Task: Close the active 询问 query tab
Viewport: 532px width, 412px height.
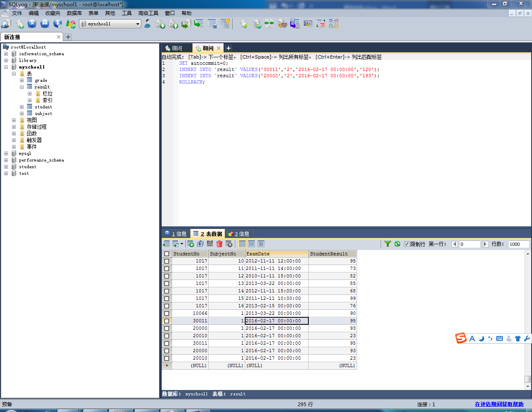Action: [218, 48]
